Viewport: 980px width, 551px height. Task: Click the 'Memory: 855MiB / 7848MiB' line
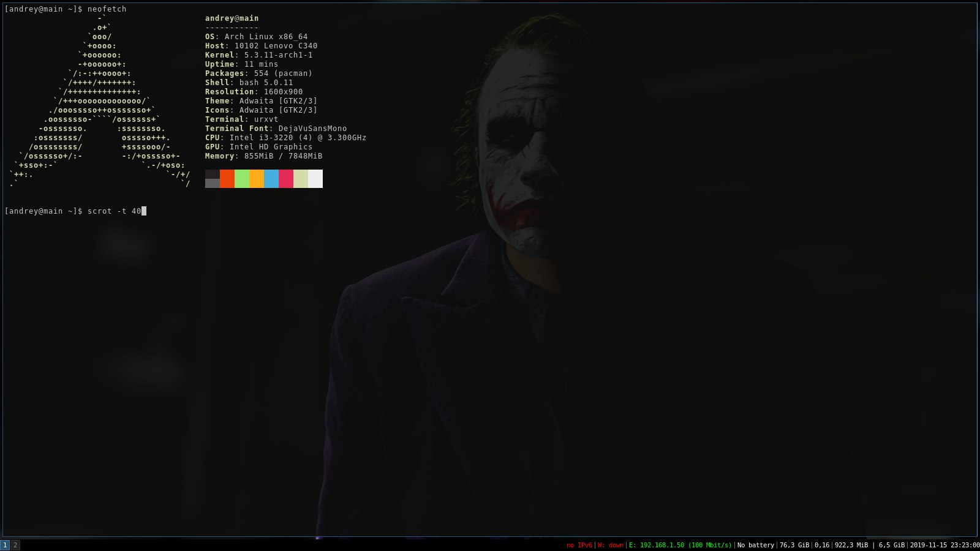point(263,156)
